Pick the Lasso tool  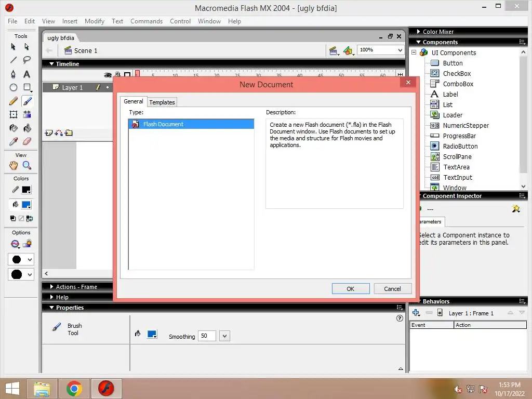pyautogui.click(x=27, y=60)
